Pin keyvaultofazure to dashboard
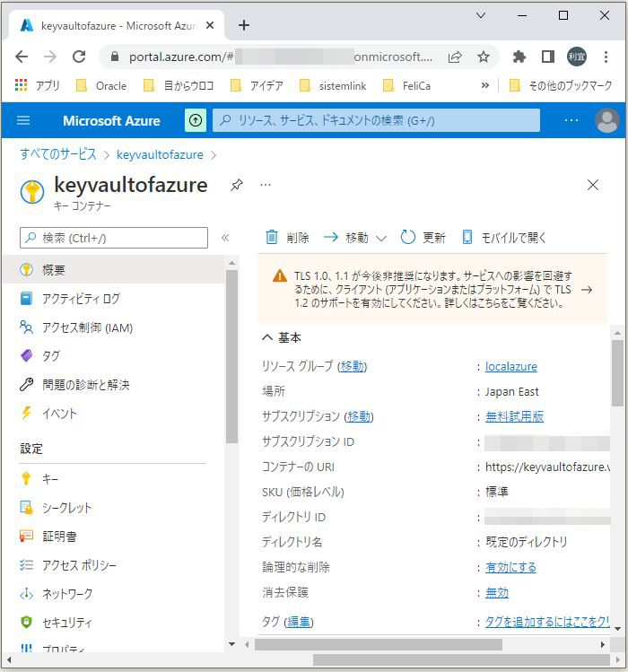Screen dimensions: 628x672 point(236,185)
